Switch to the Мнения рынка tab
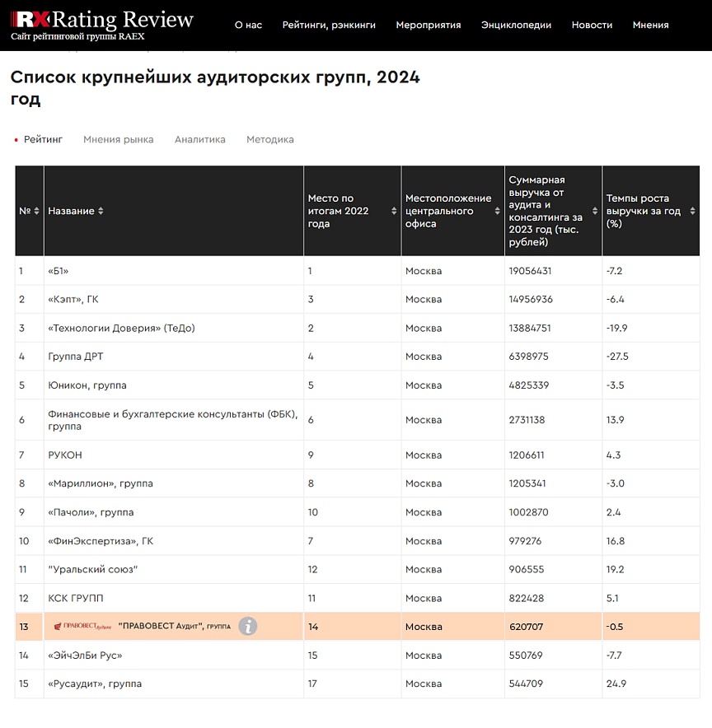Viewport: 712px width, 728px height. [x=118, y=140]
